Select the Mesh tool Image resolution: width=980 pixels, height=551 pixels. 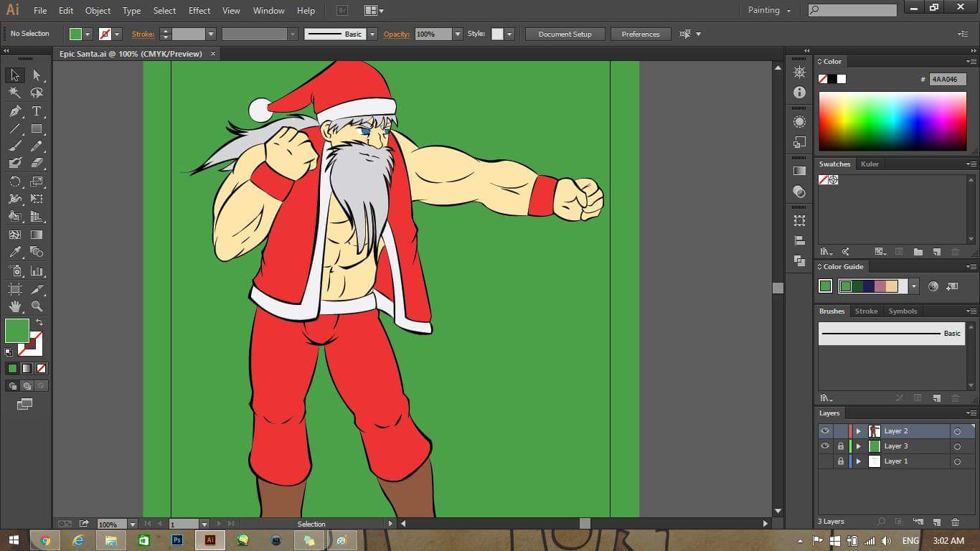14,235
